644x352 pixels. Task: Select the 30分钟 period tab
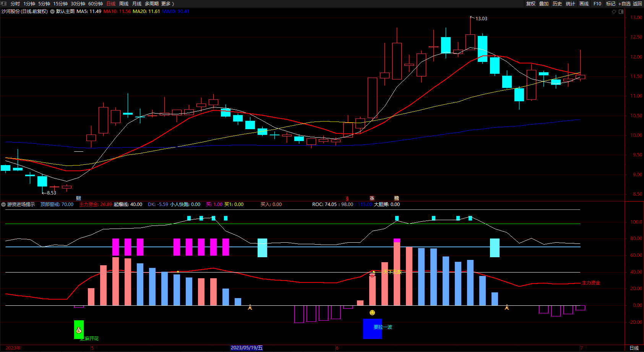(78, 3)
